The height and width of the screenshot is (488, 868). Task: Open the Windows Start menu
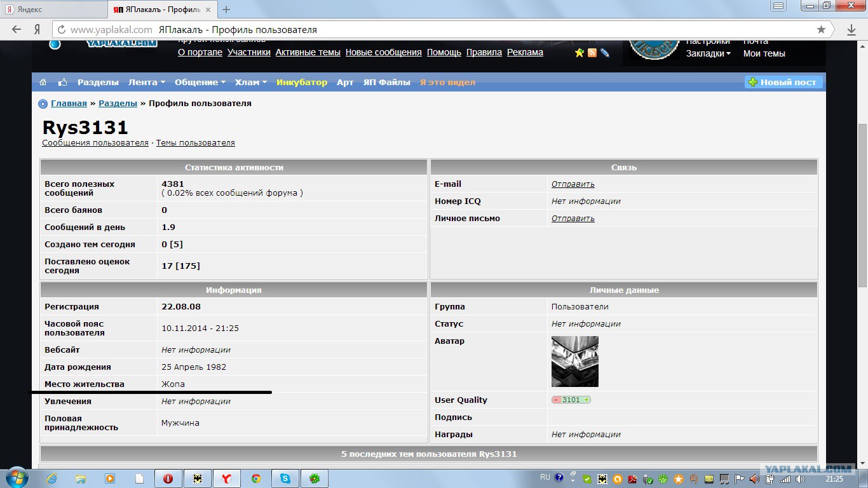click(x=16, y=478)
